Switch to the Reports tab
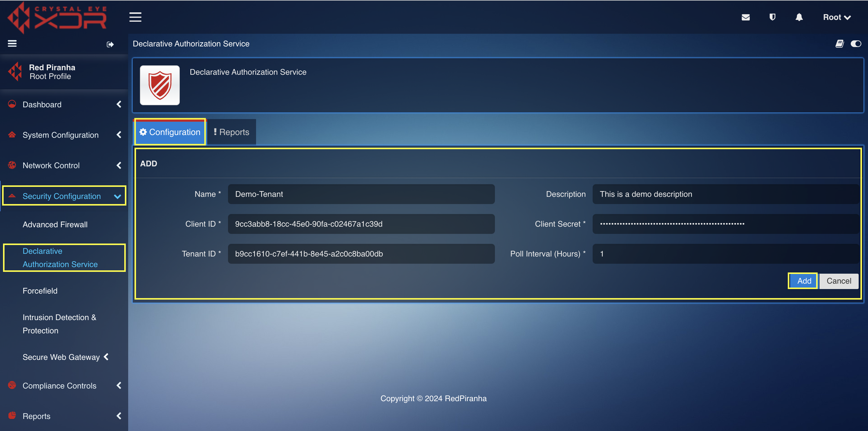Viewport: 868px width, 431px height. [232, 132]
